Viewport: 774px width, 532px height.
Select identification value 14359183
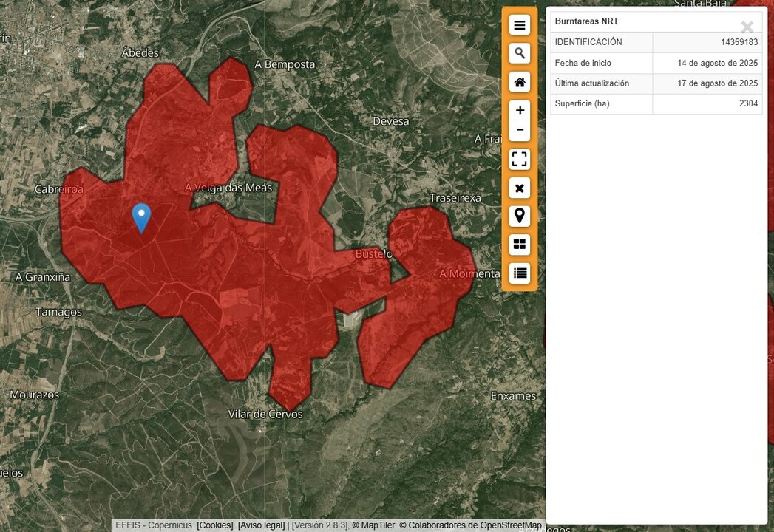(x=739, y=42)
